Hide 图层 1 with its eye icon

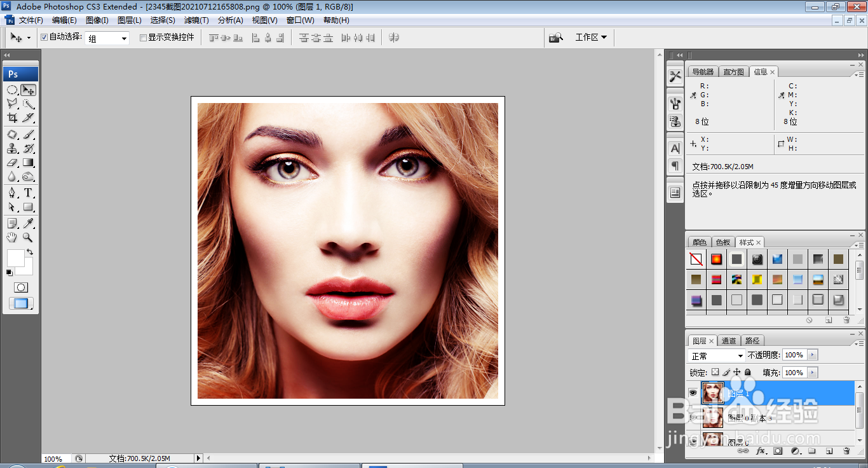pyautogui.click(x=693, y=393)
